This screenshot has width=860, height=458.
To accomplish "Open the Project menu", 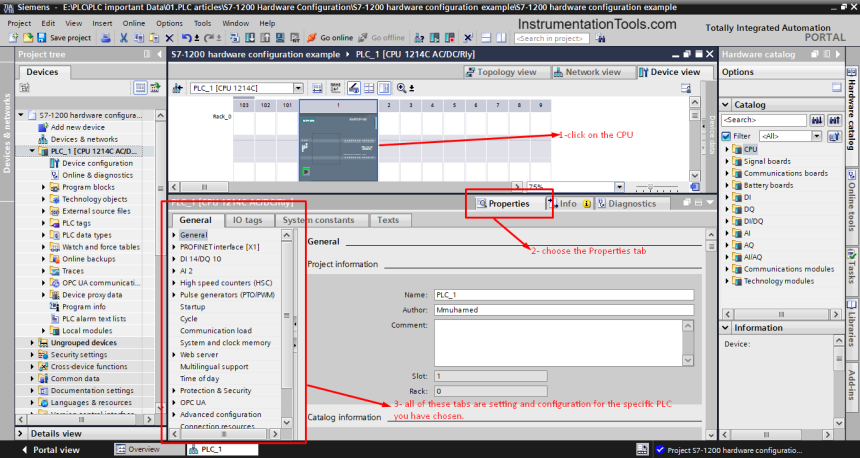I will (19, 23).
